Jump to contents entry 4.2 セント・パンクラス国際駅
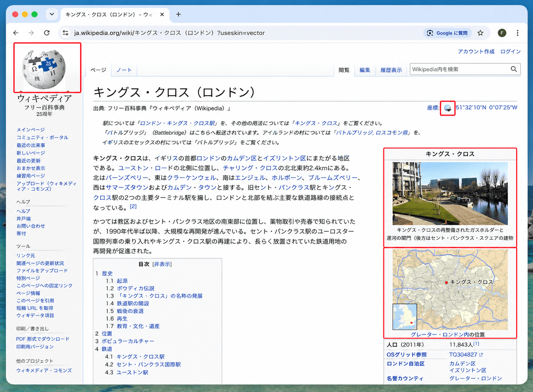533x392 pixels. pyautogui.click(x=149, y=364)
